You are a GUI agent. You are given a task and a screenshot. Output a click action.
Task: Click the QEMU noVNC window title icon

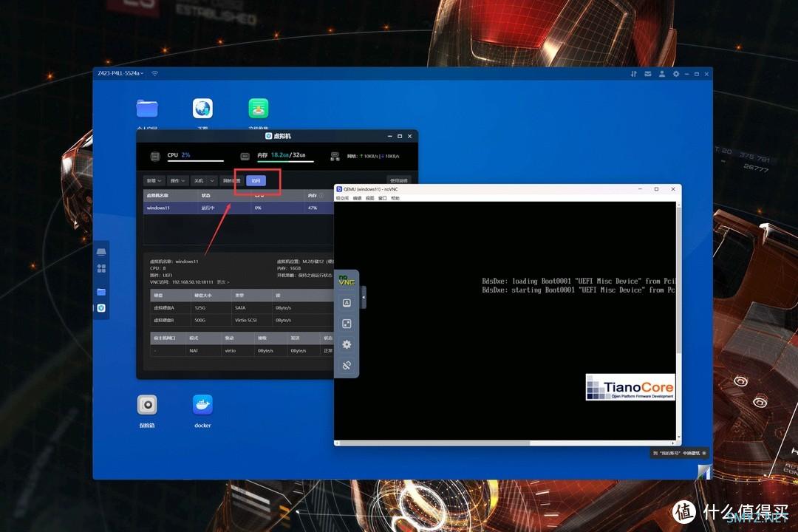tap(339, 189)
